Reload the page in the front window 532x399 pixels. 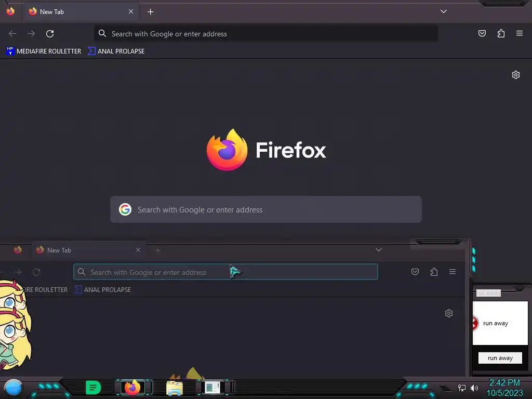50,34
